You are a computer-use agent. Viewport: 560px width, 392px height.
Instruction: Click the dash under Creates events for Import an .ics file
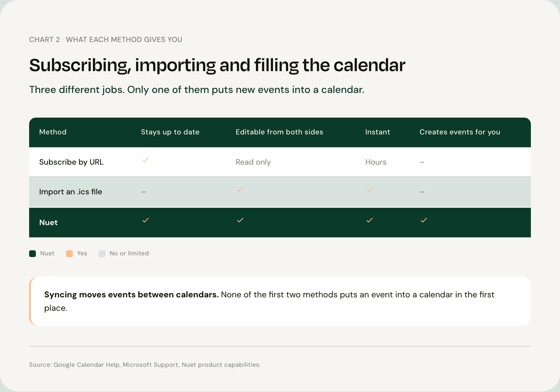[x=422, y=192]
